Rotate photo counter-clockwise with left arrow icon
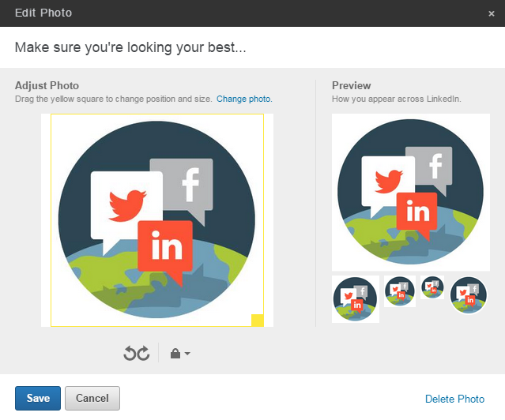This screenshot has height=420, width=505. [130, 354]
